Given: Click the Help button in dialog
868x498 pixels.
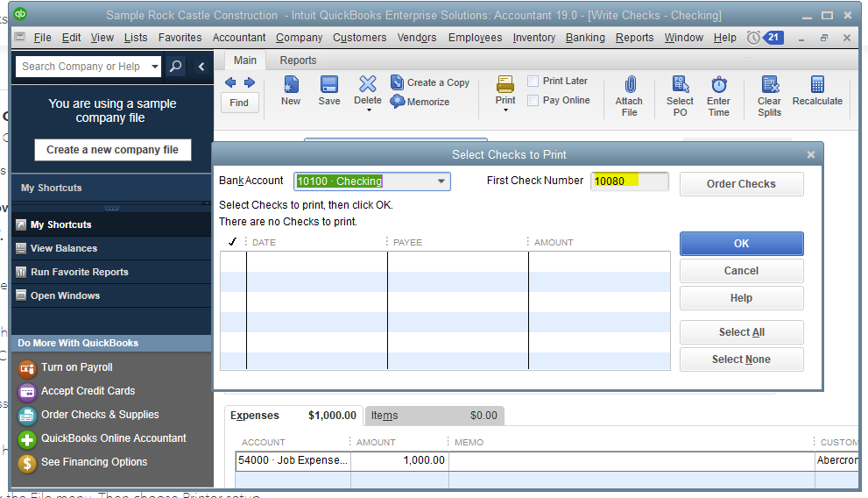Looking at the screenshot, I should click(x=741, y=298).
